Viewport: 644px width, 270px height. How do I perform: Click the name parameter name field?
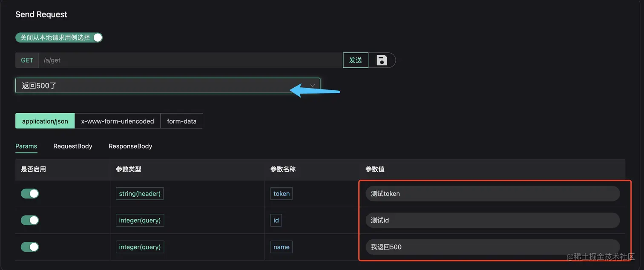(282, 247)
